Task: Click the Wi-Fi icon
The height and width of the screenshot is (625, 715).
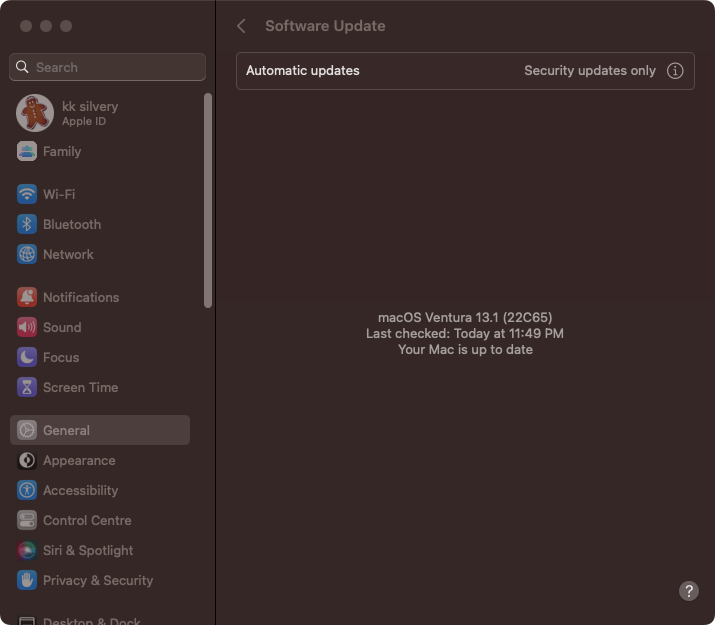Action: 27,194
